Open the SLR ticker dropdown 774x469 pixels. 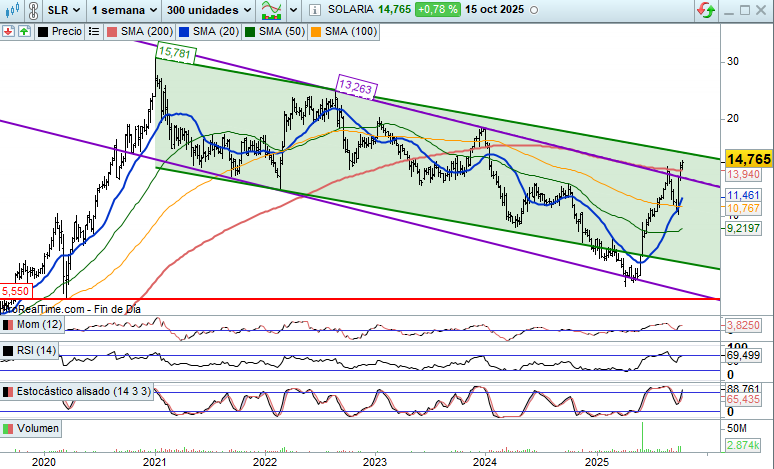[x=62, y=10]
